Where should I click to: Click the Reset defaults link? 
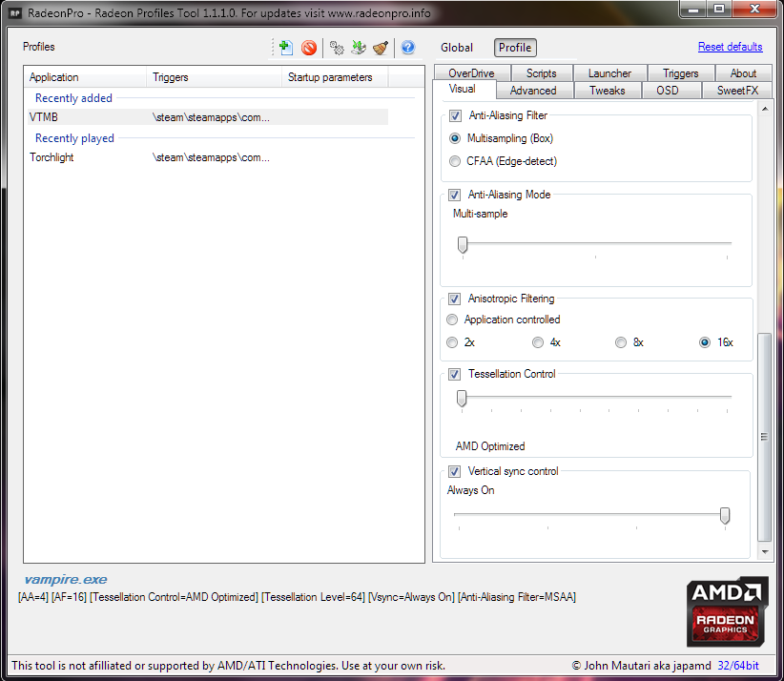pyautogui.click(x=730, y=47)
